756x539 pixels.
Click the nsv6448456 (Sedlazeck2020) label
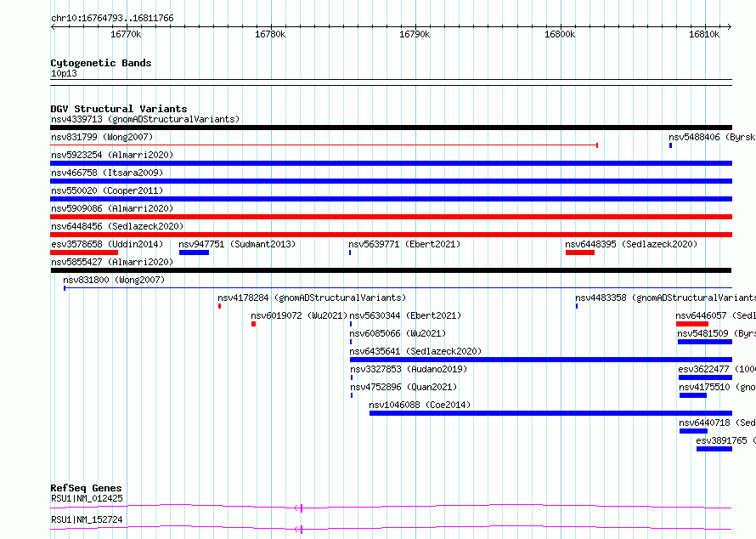[x=117, y=226]
